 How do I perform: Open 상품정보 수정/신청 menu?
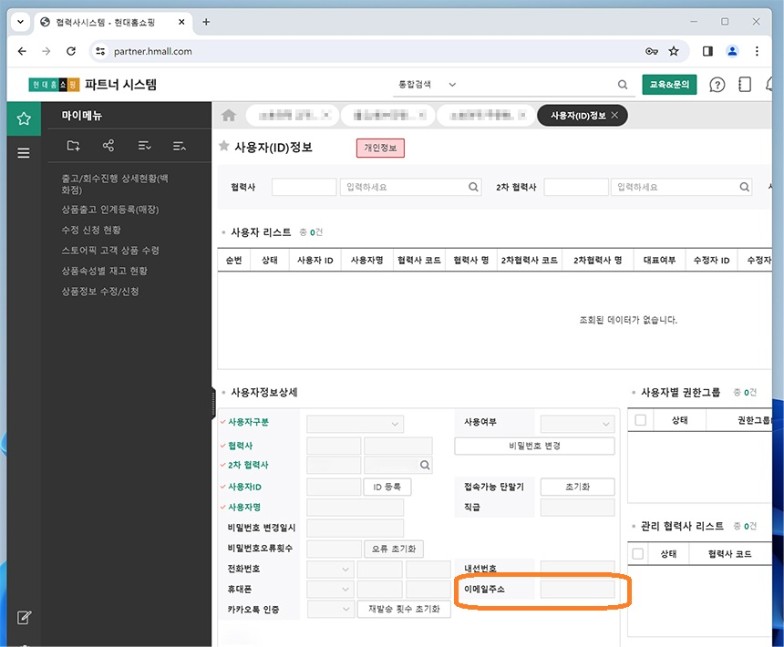point(100,292)
